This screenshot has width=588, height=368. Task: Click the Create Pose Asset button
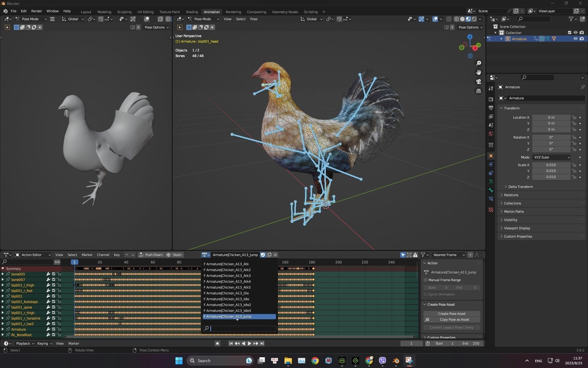(x=452, y=314)
